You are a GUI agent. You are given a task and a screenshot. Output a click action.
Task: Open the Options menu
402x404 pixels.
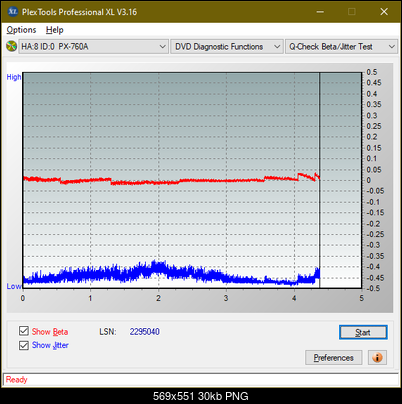point(21,30)
